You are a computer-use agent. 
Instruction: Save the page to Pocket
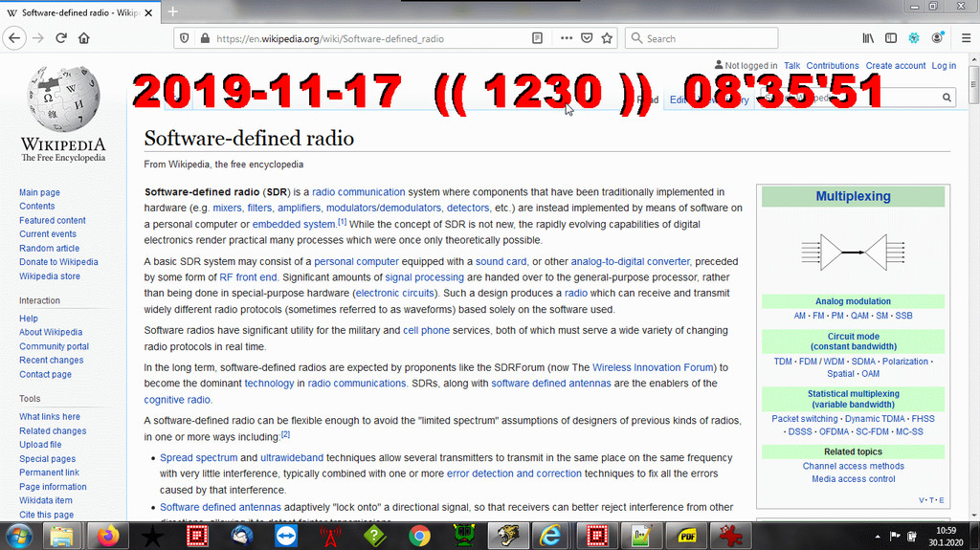click(587, 38)
